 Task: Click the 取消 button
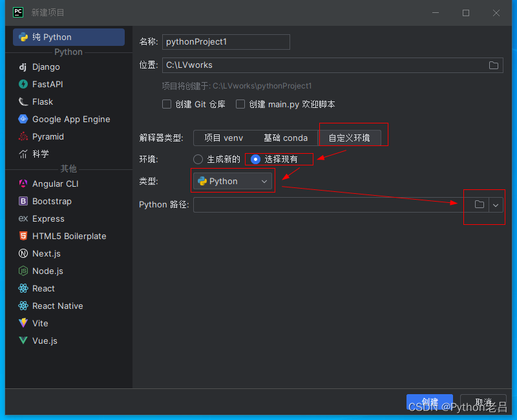(483, 402)
